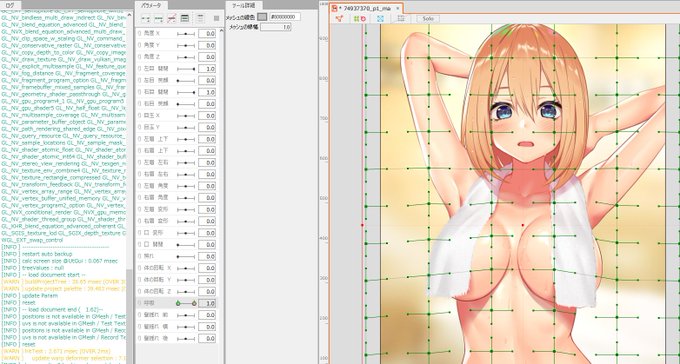The image size is (680, 364).
Task: Click the 呼吸 parameter slider with green keys
Action: pos(186,303)
